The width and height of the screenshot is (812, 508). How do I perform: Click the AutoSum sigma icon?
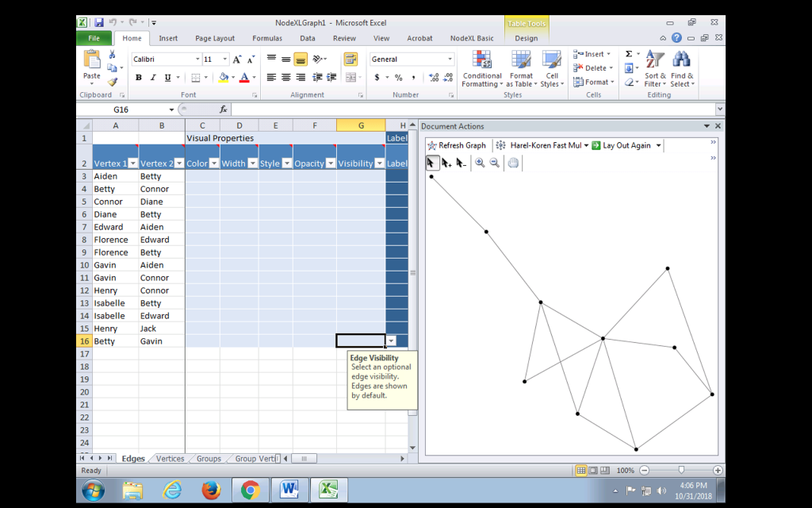[629, 54]
